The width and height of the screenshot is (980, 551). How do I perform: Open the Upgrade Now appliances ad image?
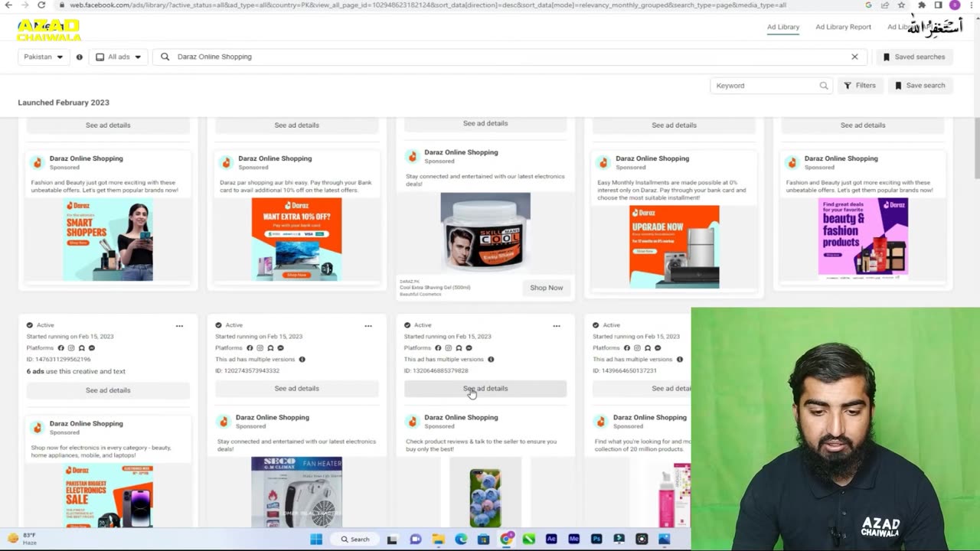(675, 246)
